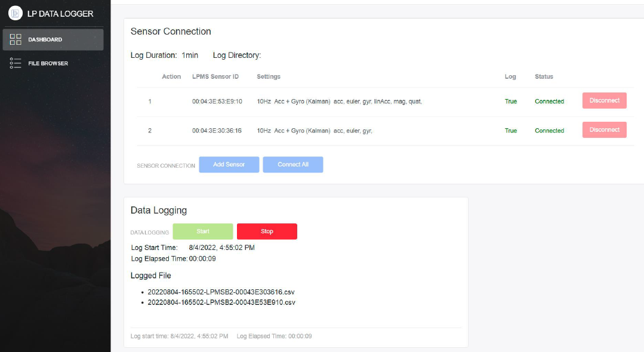
Task: Click the Status column header
Action: [544, 76]
